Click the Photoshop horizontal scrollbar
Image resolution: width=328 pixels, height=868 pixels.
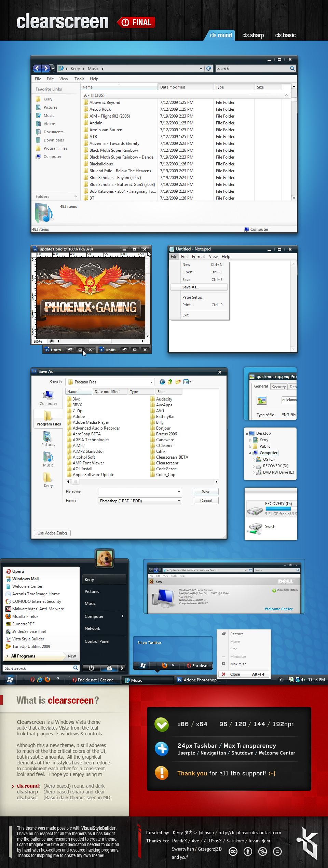click(x=100, y=341)
